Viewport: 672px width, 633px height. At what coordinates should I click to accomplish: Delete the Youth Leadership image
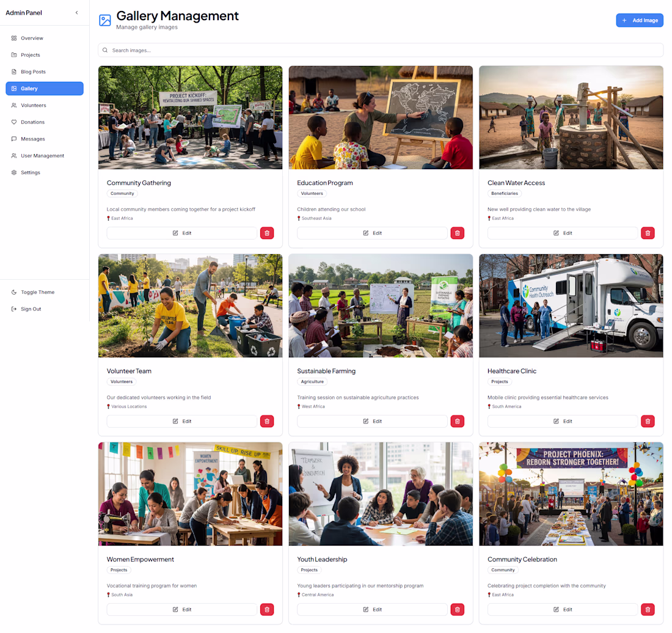click(x=458, y=609)
